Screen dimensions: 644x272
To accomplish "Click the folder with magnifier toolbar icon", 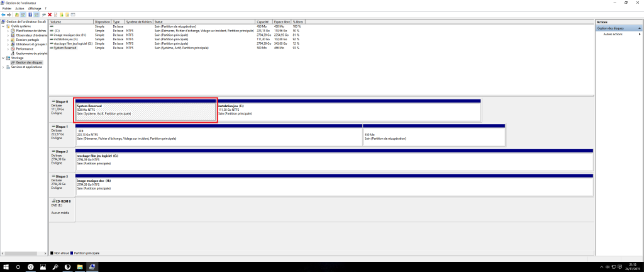I will 67,14.
